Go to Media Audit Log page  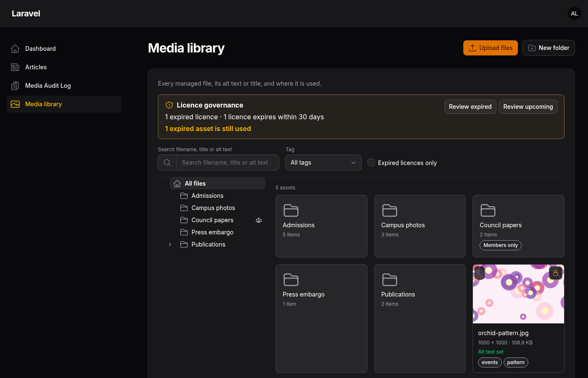[x=64, y=86]
